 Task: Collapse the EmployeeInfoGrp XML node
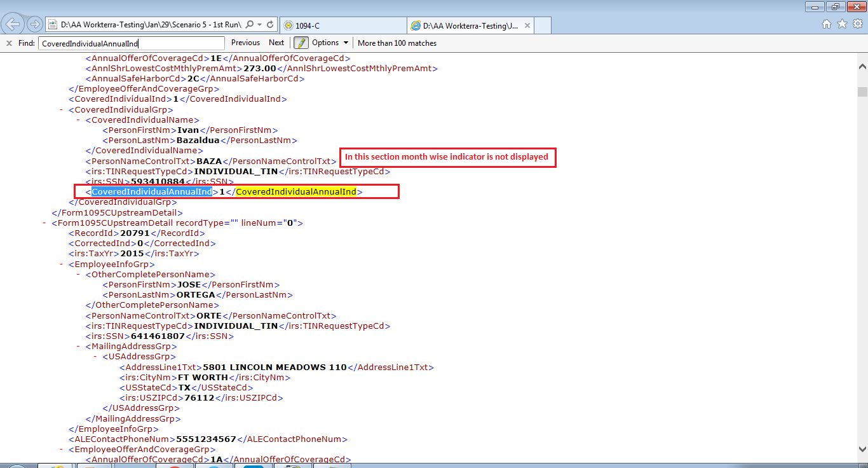[62, 264]
